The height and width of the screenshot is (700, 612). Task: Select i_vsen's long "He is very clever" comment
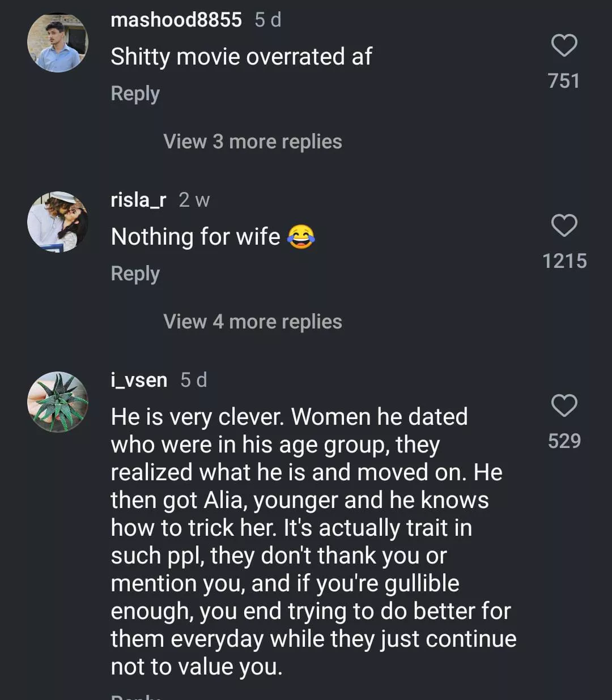(312, 541)
